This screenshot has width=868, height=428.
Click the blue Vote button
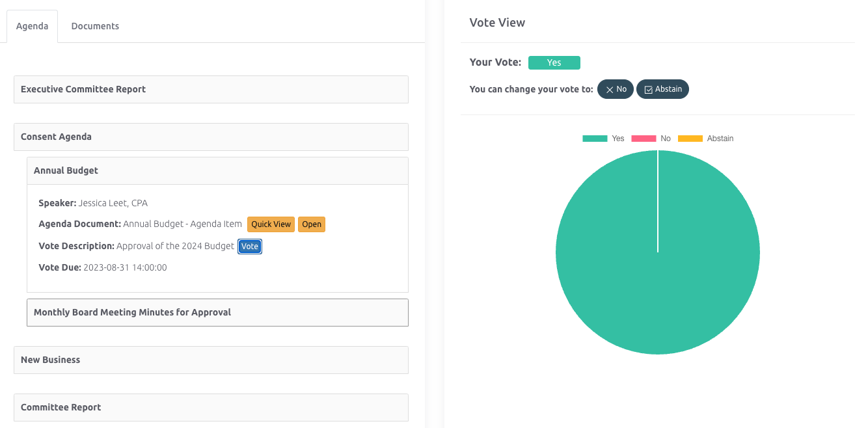[250, 247]
